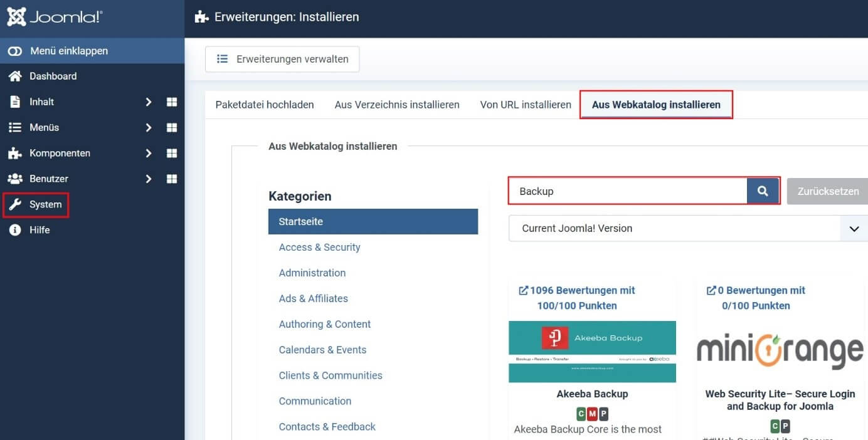Click the Zurücksetzen button
868x440 pixels.
[x=828, y=191]
